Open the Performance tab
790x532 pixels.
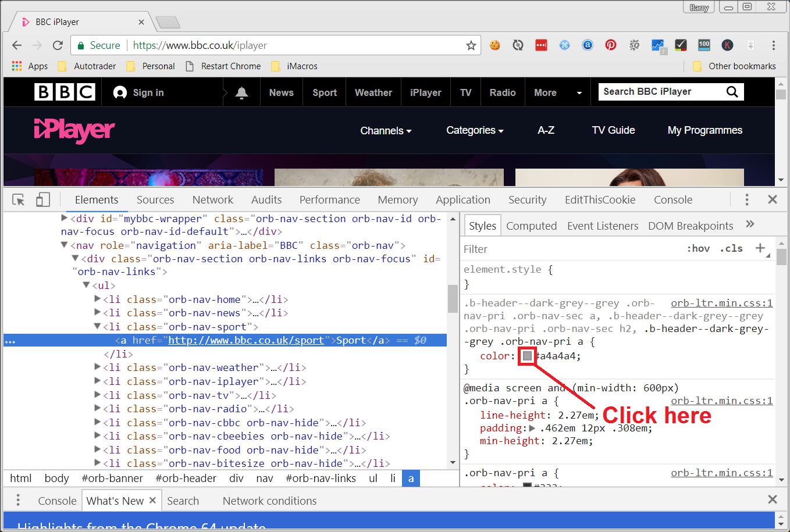(x=330, y=199)
